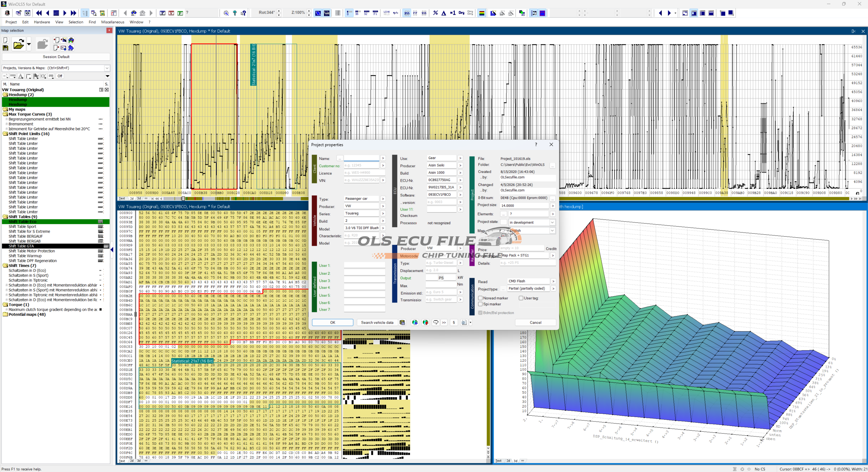The width and height of the screenshot is (868, 472).
Task: Open the Hardware menu
Action: (x=42, y=22)
